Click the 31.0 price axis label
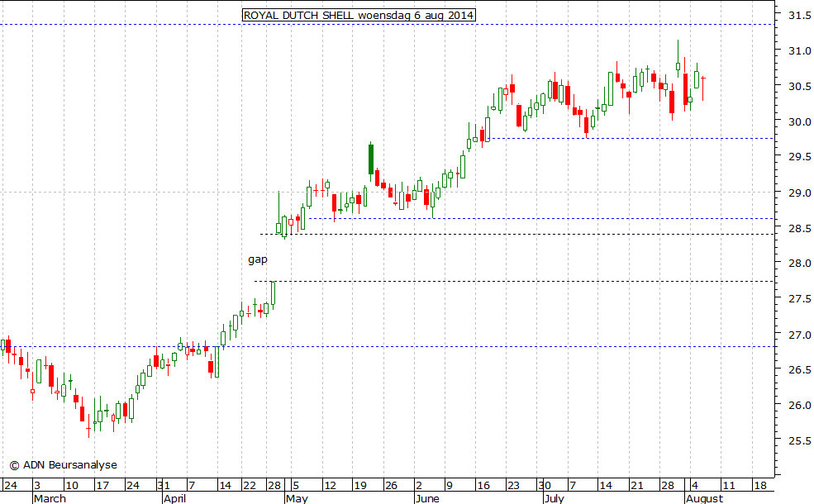814x504 pixels. click(799, 51)
